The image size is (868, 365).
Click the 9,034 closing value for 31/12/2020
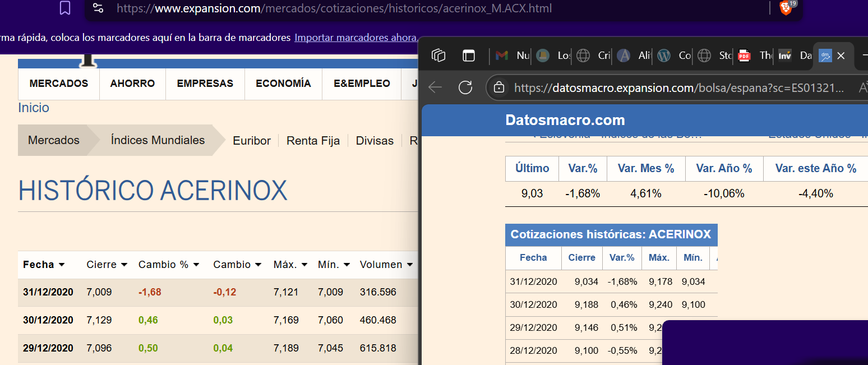coord(587,281)
